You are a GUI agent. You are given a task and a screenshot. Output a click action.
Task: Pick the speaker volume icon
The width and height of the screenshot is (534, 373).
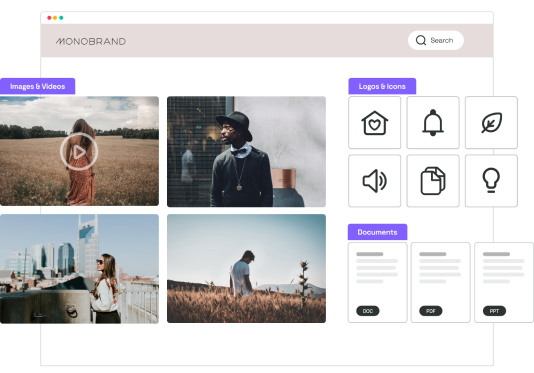[374, 181]
